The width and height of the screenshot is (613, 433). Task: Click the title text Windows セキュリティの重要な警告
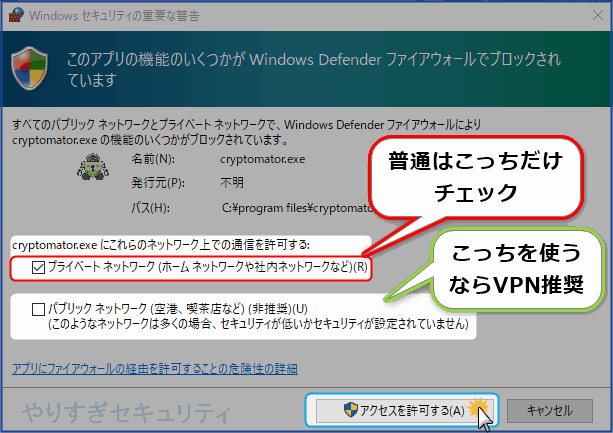coord(114,16)
